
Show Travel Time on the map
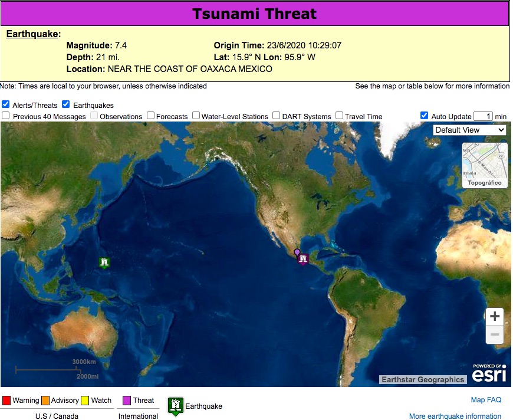(338, 116)
